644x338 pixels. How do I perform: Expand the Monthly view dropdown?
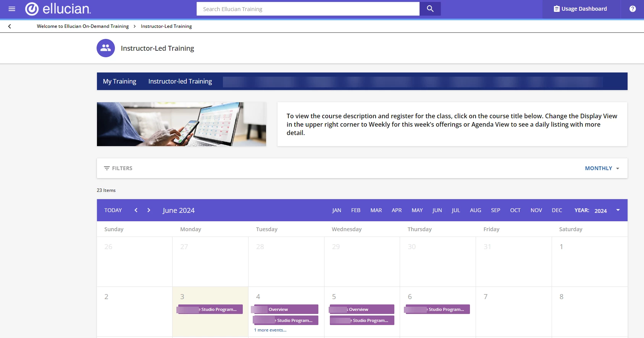click(602, 168)
